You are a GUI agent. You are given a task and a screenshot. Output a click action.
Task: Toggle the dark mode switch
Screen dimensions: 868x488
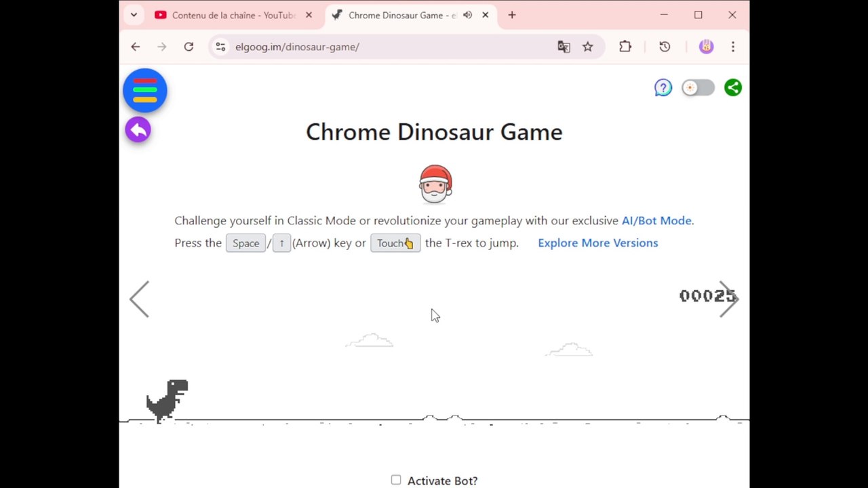click(698, 87)
